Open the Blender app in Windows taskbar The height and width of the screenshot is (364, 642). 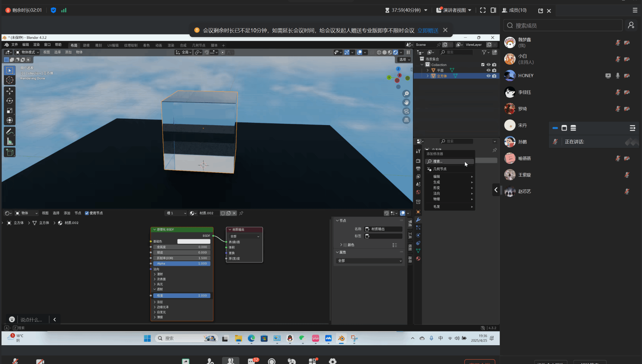(x=341, y=338)
